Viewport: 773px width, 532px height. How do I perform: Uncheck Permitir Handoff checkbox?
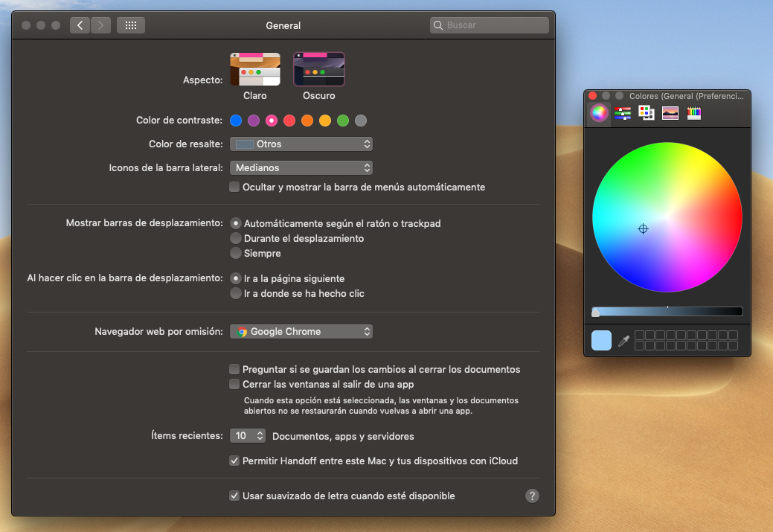(234, 461)
